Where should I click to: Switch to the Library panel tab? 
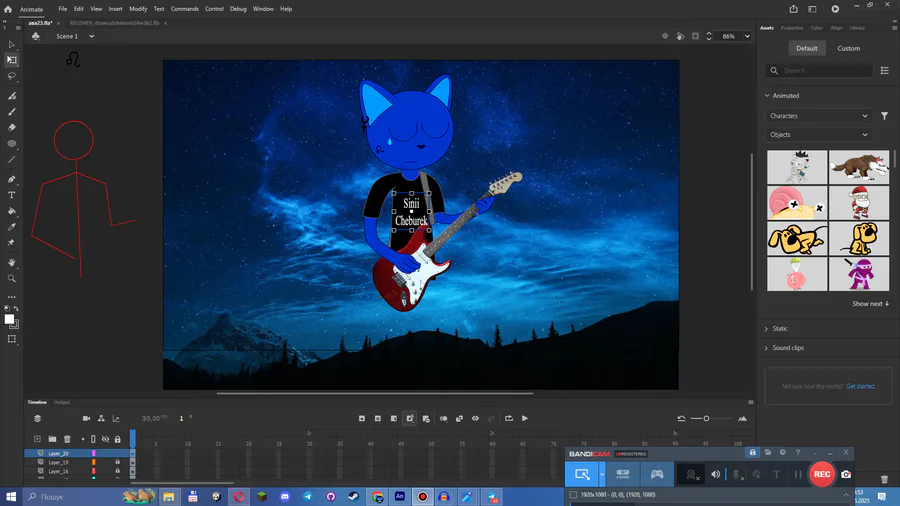[857, 28]
